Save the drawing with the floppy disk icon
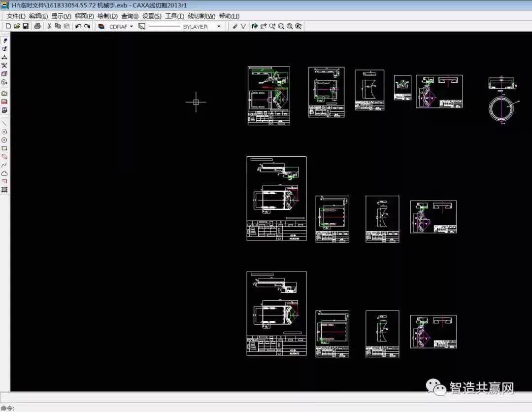 click(26, 26)
